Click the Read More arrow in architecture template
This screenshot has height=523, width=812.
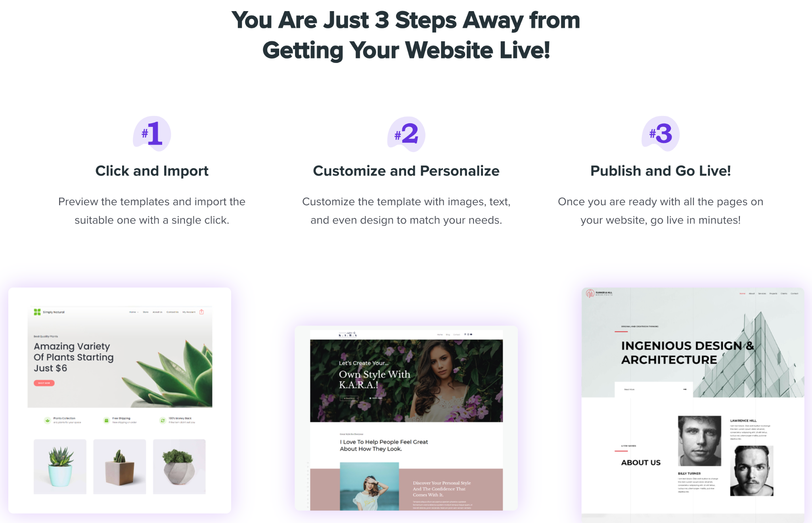pos(685,389)
